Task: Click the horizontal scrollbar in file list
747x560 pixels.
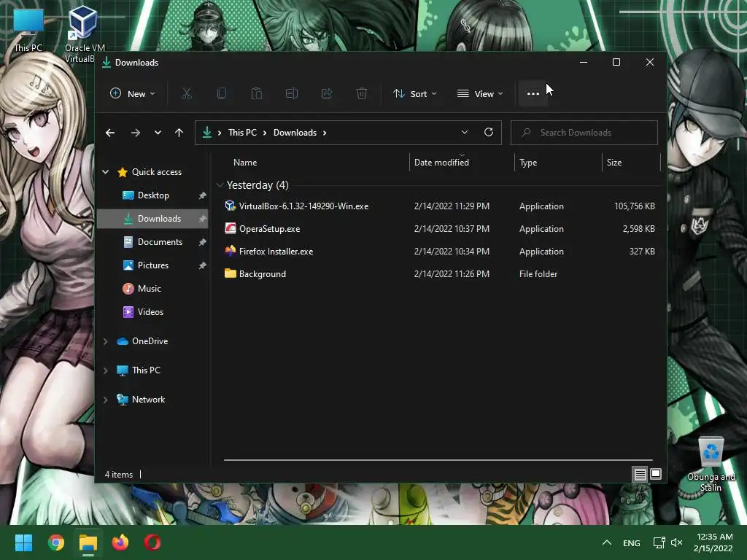Action: 438,460
